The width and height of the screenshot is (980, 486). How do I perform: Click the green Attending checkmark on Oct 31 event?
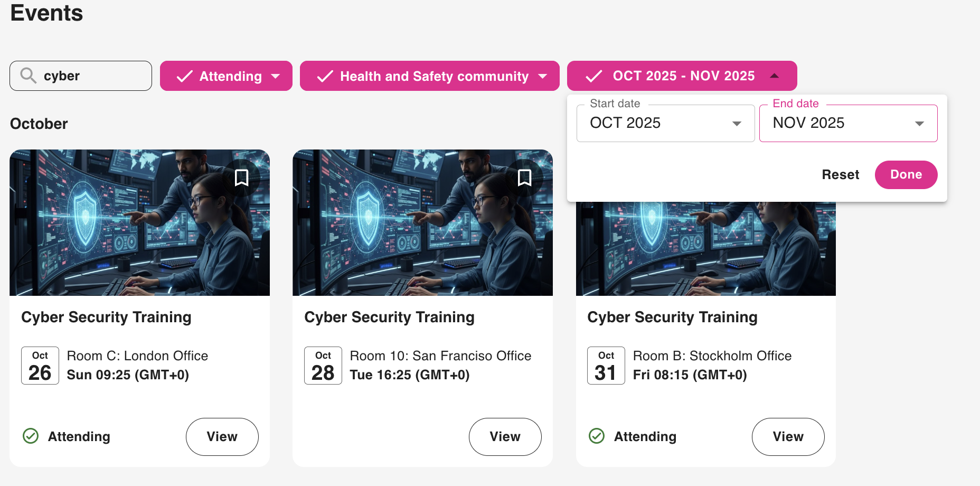tap(597, 436)
